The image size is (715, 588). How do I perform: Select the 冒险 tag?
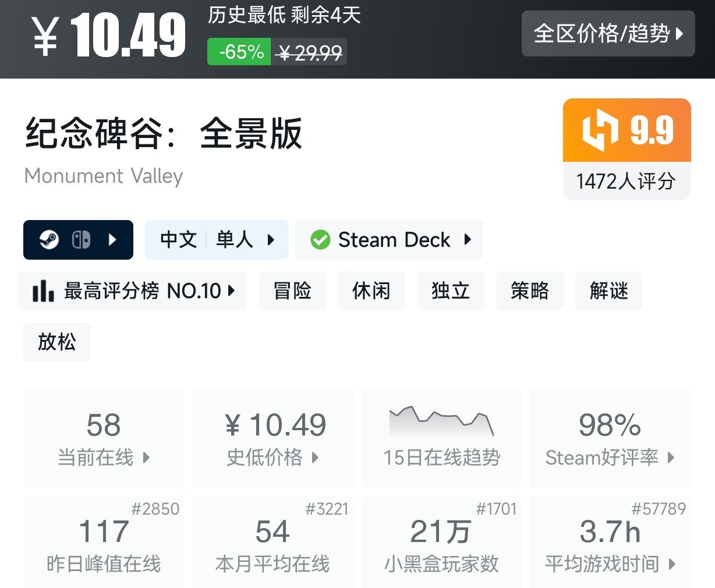(292, 291)
